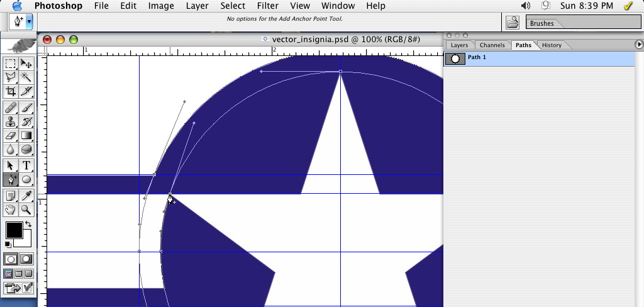Open the Apple menu
The height and width of the screenshot is (307, 644).
[x=17, y=6]
